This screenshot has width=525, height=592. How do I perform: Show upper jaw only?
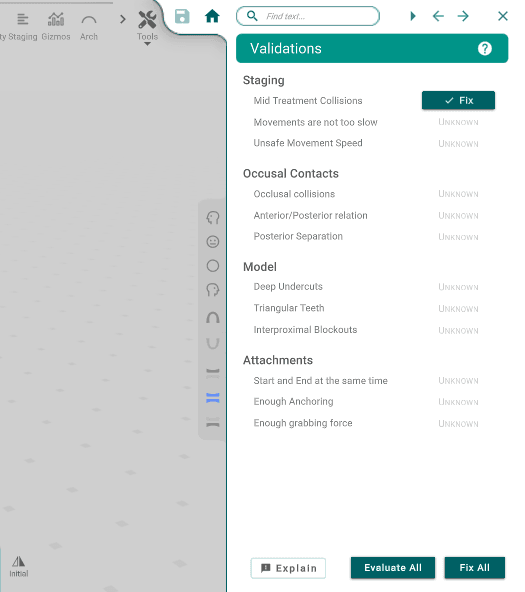pyautogui.click(x=213, y=373)
